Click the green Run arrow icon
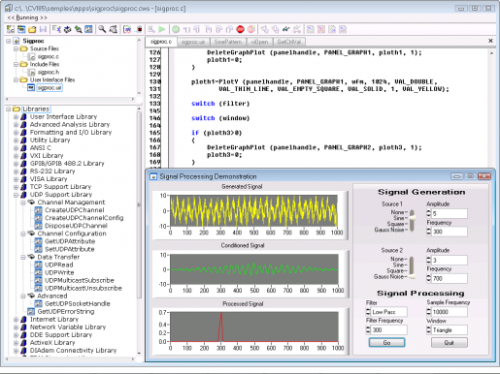Screen dimensions: 500x374 point(162,29)
